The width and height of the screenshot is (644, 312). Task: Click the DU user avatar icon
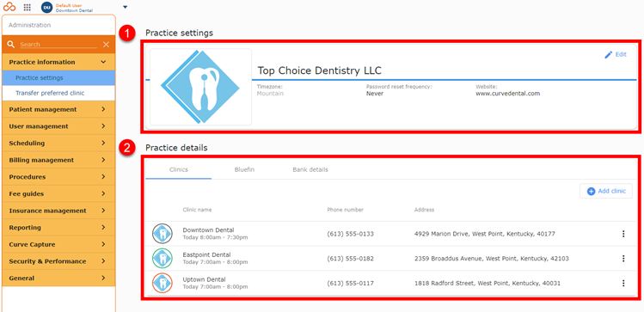(47, 7)
